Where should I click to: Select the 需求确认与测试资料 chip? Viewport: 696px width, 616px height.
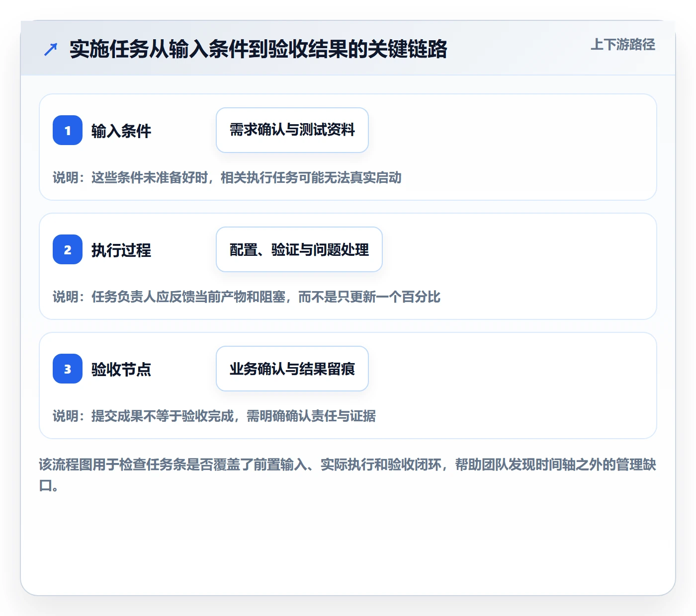click(x=292, y=130)
